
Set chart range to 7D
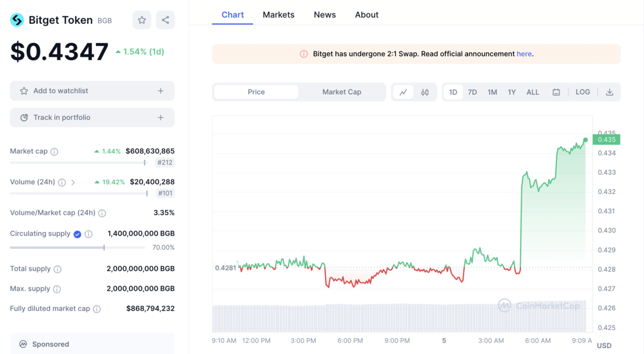pyautogui.click(x=472, y=92)
